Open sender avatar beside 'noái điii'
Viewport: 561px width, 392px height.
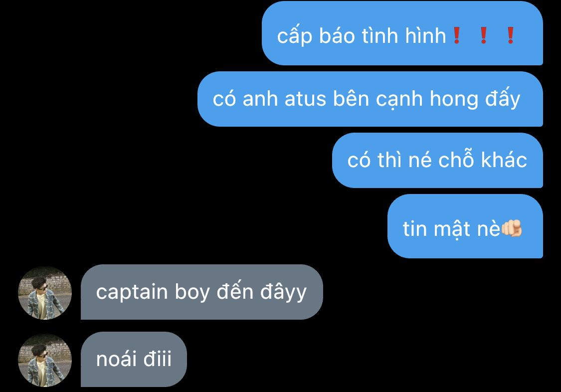pyautogui.click(x=45, y=360)
